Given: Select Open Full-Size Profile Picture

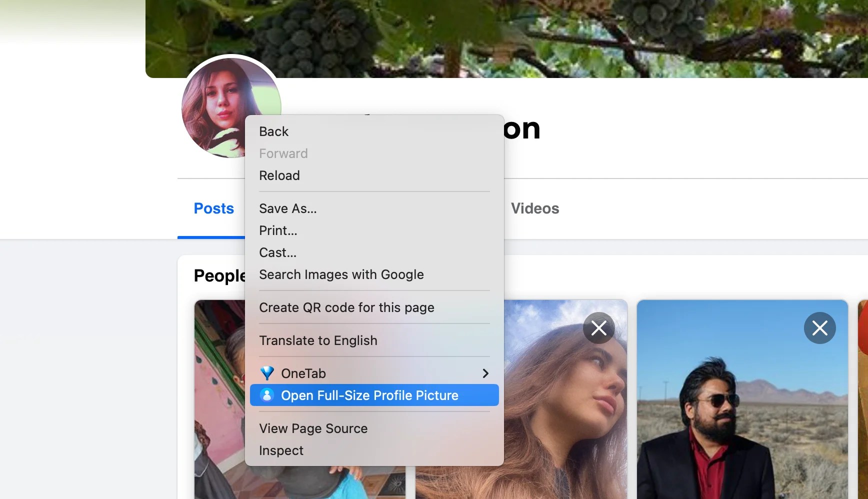Looking at the screenshot, I should click(370, 395).
